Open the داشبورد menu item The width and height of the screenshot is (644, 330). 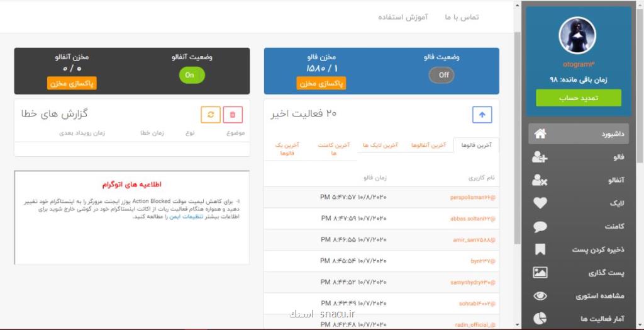[579, 134]
